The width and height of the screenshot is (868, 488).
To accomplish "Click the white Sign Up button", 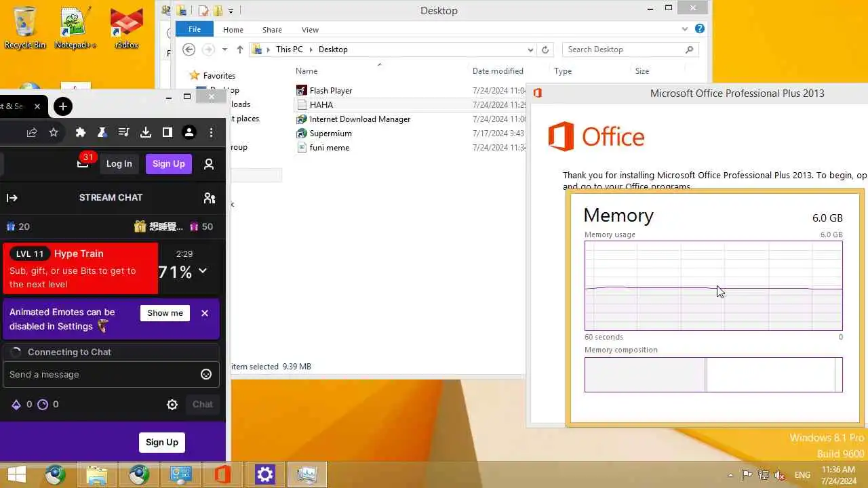I will pyautogui.click(x=162, y=443).
